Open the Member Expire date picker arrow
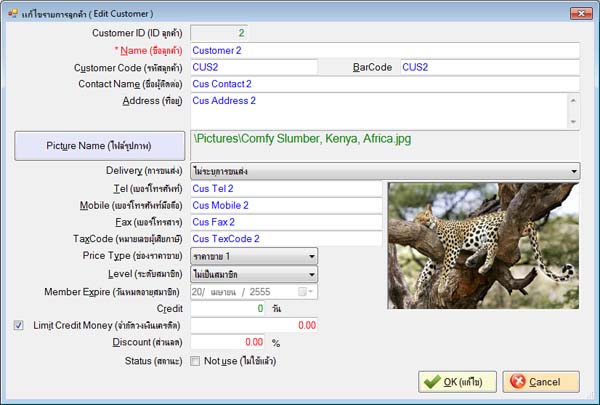 pos(311,292)
